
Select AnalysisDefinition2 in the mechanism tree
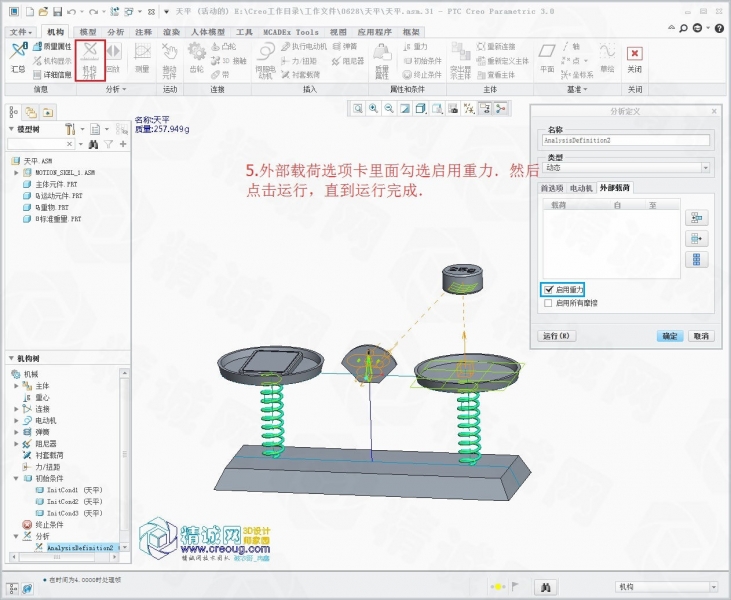coord(80,548)
